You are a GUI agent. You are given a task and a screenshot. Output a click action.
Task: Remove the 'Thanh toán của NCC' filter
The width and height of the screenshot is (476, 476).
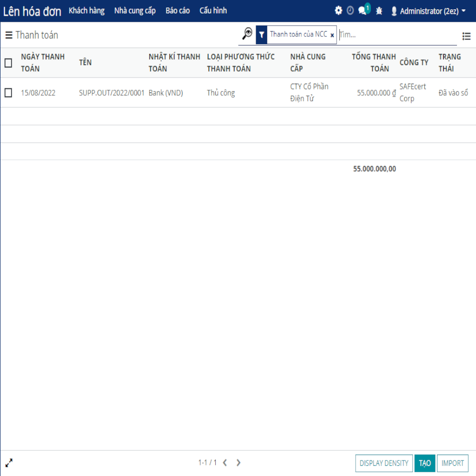coord(332,35)
